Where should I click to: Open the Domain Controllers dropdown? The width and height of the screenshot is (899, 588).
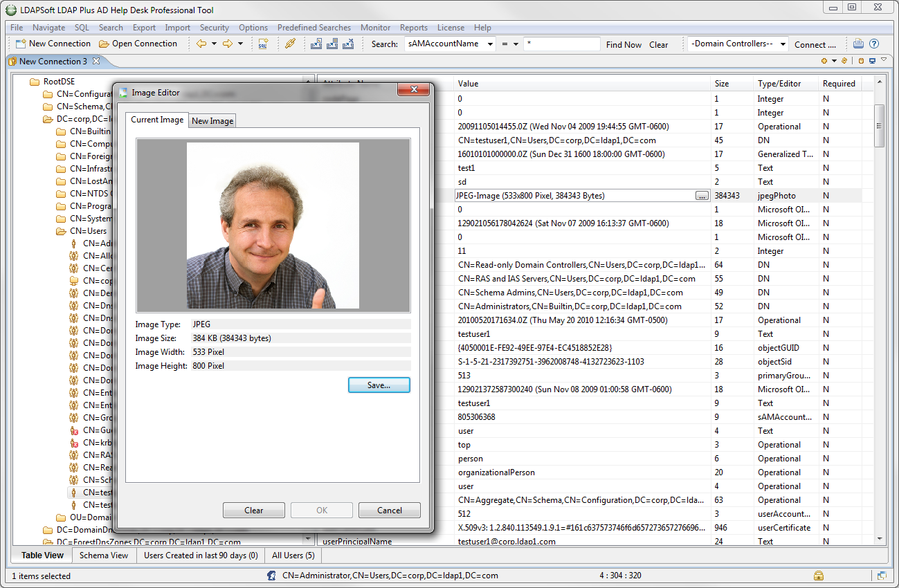[x=738, y=44]
